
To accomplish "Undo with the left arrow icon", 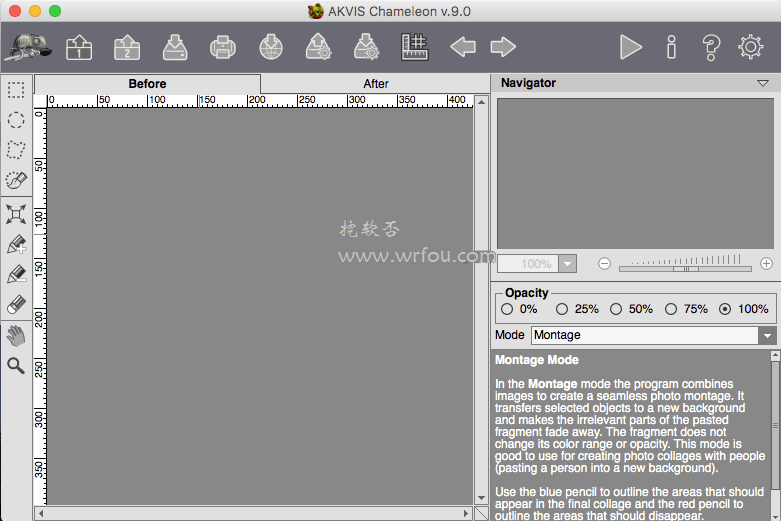I will pyautogui.click(x=463, y=47).
